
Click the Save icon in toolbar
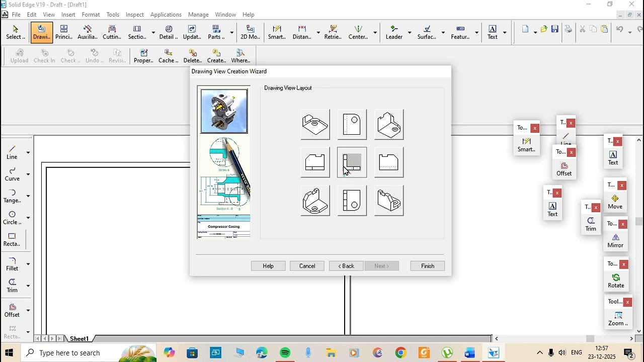click(x=554, y=29)
